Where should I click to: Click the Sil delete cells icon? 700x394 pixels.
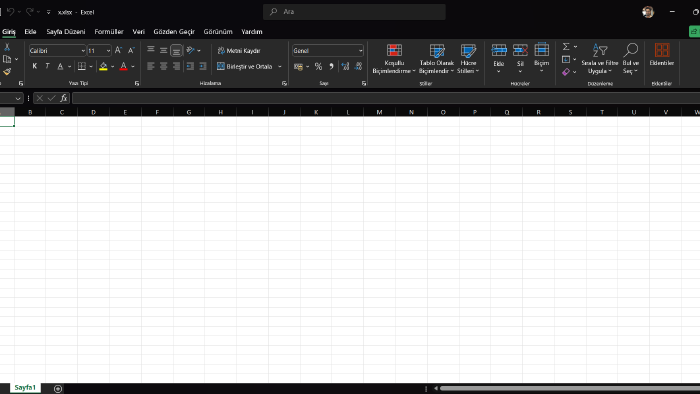[520, 50]
